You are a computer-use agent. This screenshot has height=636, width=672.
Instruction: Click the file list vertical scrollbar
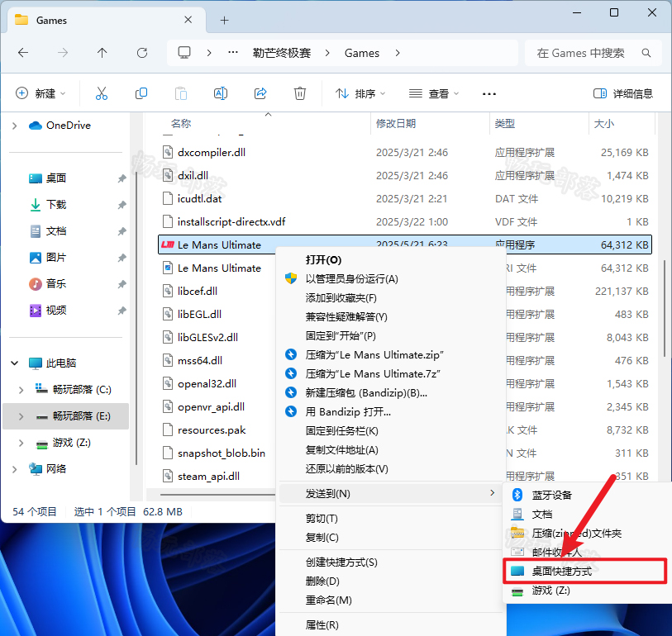[x=665, y=308]
